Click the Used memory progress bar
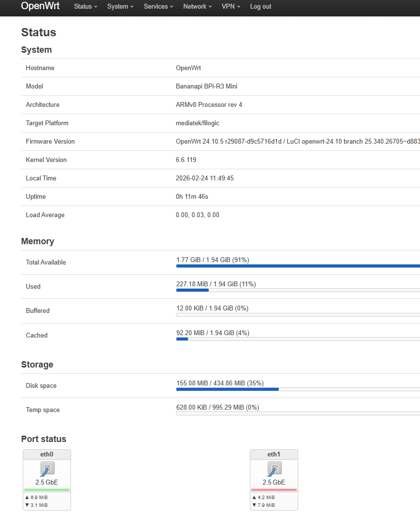The image size is (420, 515). click(298, 290)
